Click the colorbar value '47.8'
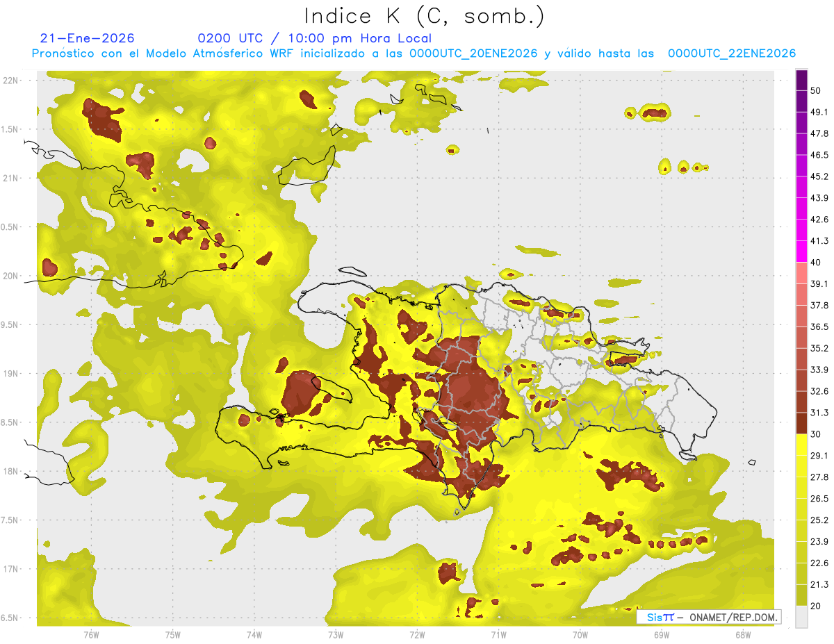The image size is (834, 644). 819,133
